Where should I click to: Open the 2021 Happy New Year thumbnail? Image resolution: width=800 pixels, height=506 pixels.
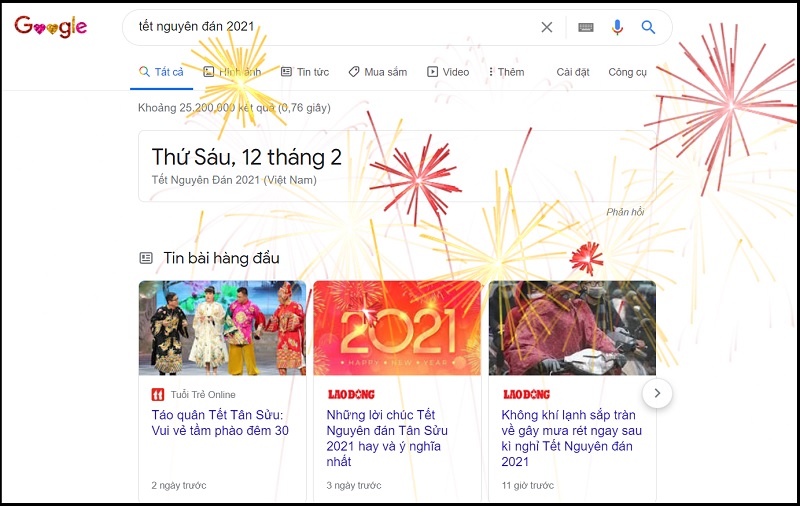coord(397,328)
